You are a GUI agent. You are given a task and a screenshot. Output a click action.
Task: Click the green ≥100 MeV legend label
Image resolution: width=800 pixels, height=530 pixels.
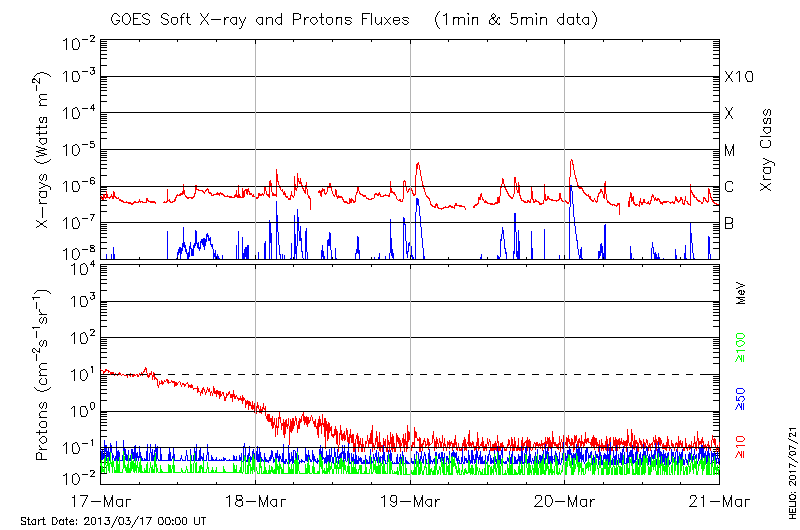pyautogui.click(x=741, y=346)
